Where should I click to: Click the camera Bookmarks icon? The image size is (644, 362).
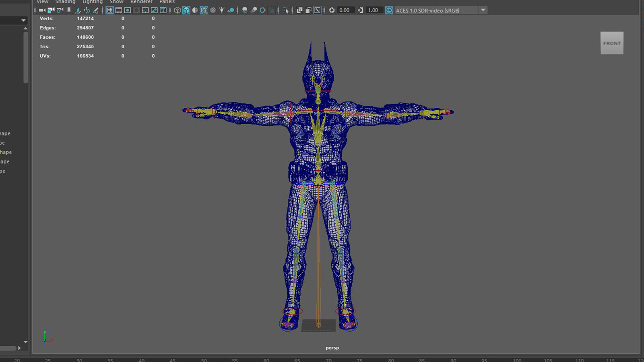69,10
